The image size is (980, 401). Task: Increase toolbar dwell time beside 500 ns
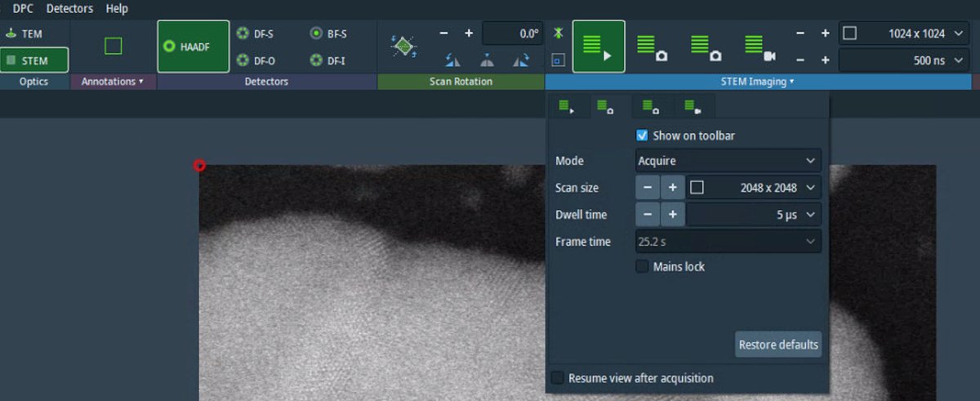pos(825,60)
